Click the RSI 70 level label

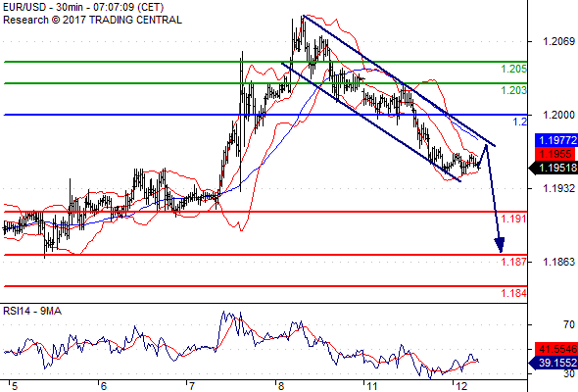click(569, 324)
